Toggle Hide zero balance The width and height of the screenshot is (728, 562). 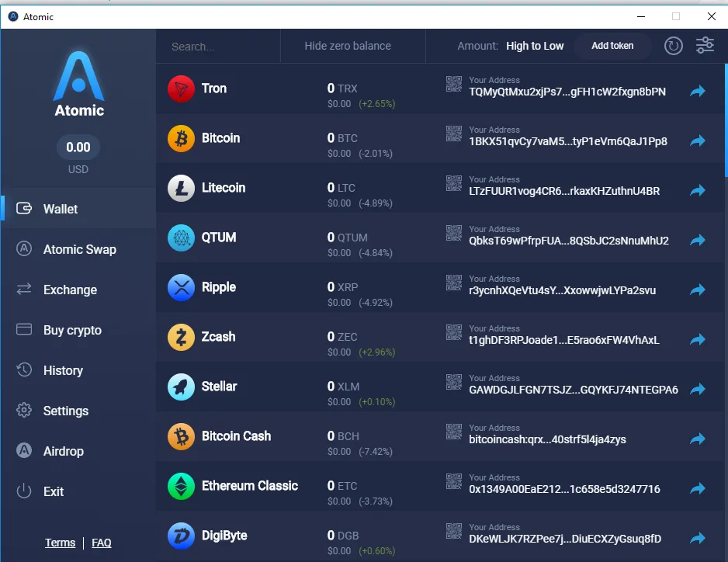coord(348,46)
